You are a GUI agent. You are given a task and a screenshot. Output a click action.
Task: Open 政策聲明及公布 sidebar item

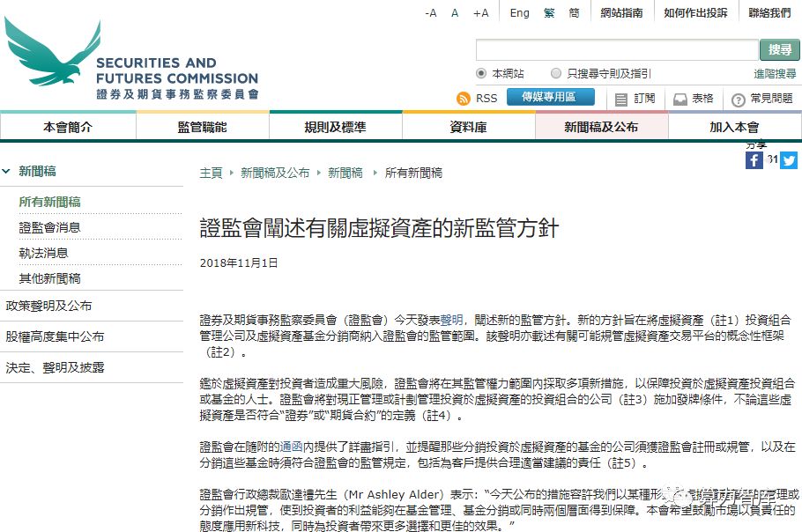[x=48, y=307]
